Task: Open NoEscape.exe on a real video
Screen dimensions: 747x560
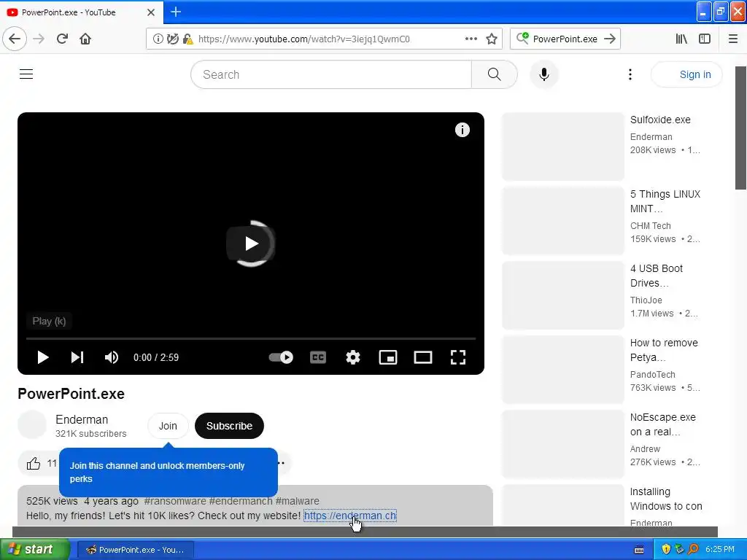Action: point(662,424)
